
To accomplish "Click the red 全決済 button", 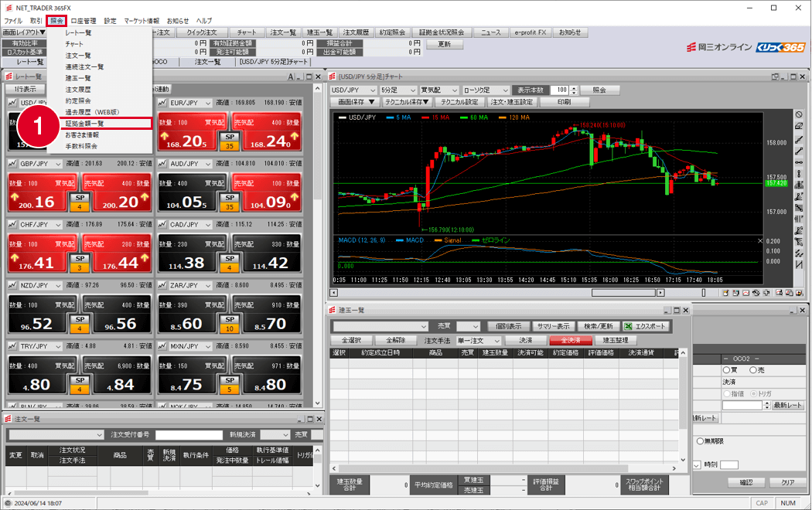I will [570, 341].
